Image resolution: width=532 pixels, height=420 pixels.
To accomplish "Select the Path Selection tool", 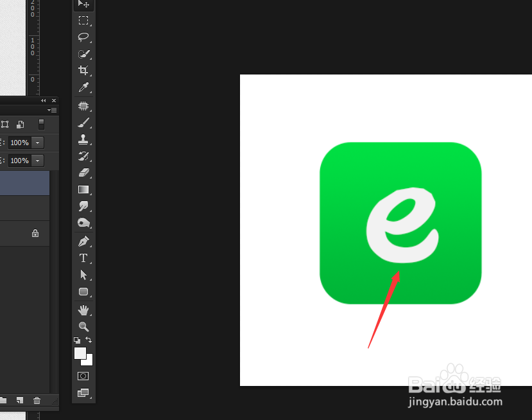I will (83, 275).
